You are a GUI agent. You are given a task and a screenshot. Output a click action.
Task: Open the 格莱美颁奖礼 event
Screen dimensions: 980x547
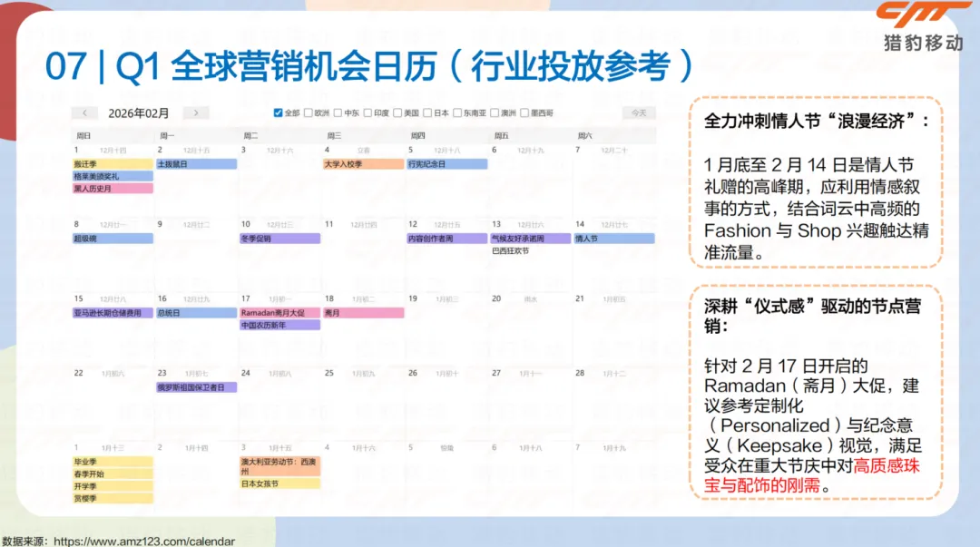(x=113, y=176)
